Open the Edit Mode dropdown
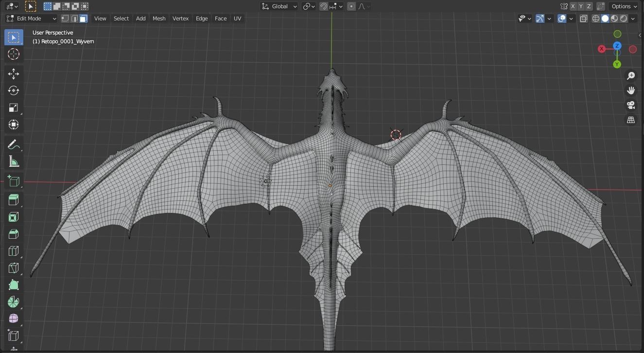Screen dimensions: 644x353 pos(31,18)
